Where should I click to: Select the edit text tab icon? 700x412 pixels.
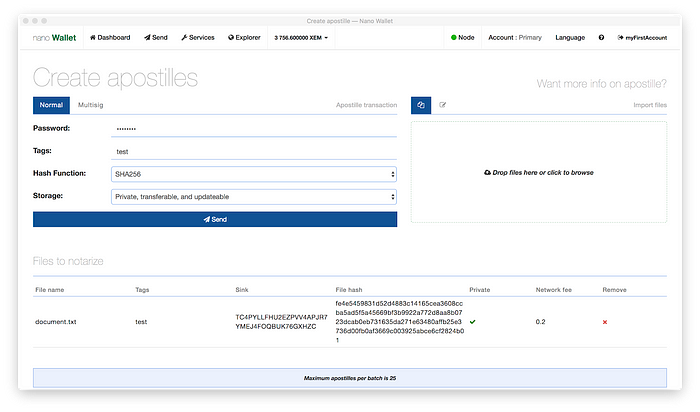[x=442, y=105]
